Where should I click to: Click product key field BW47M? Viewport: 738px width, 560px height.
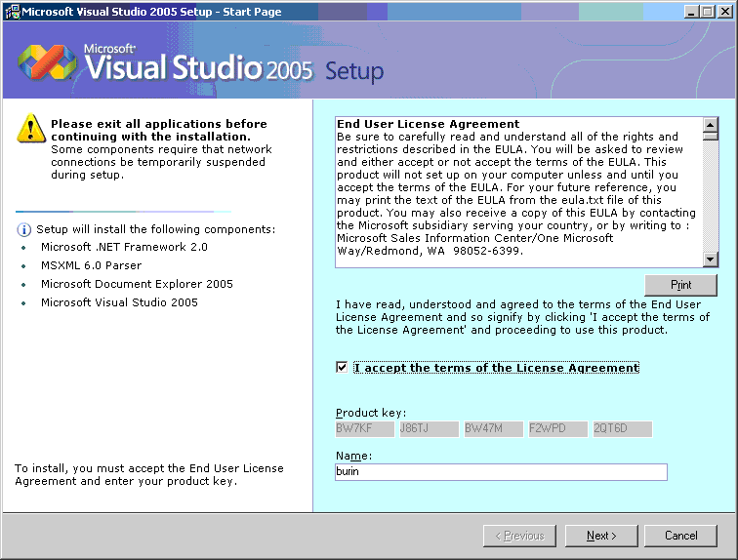[x=494, y=429]
